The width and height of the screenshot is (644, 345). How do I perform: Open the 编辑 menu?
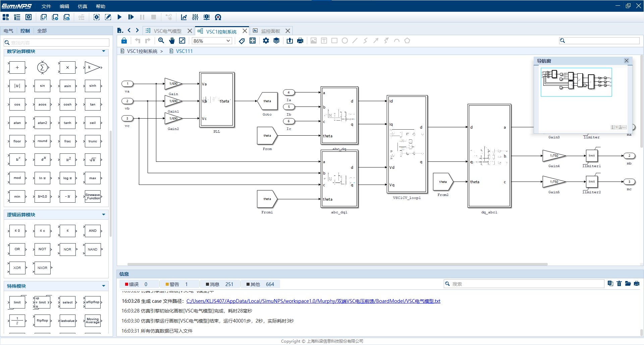64,6
